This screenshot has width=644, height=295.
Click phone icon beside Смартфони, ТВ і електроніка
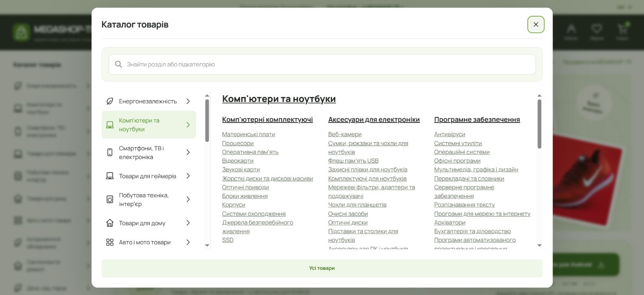click(x=110, y=152)
